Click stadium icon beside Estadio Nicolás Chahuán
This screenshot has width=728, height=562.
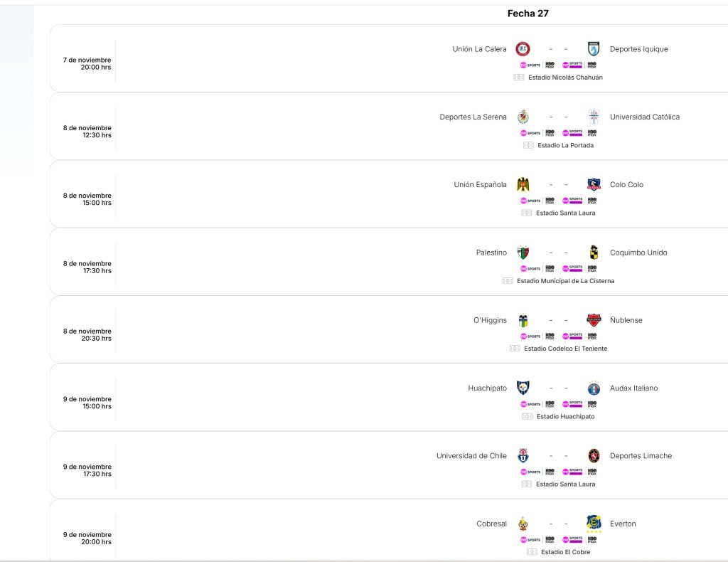coord(519,78)
